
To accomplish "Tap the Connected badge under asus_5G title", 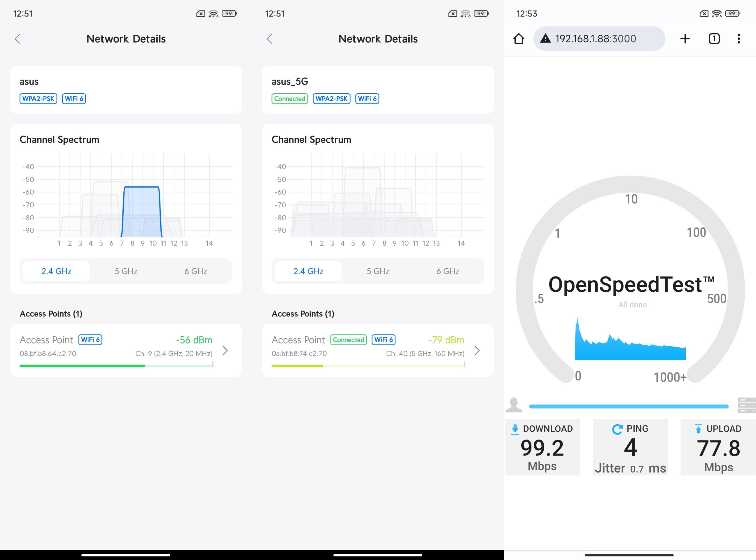I will pos(290,99).
